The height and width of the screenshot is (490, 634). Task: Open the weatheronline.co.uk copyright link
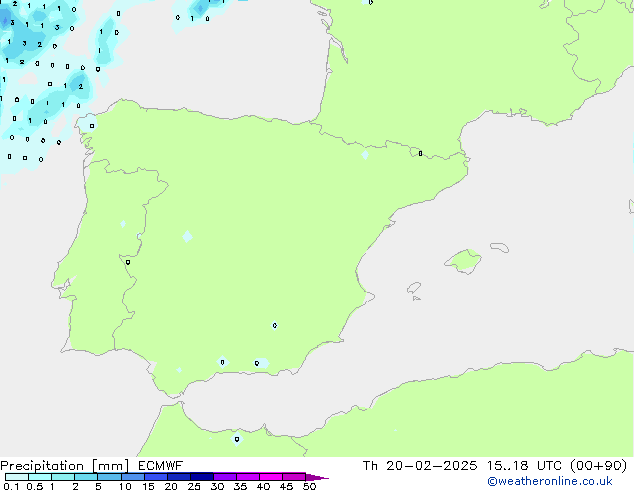(x=550, y=481)
